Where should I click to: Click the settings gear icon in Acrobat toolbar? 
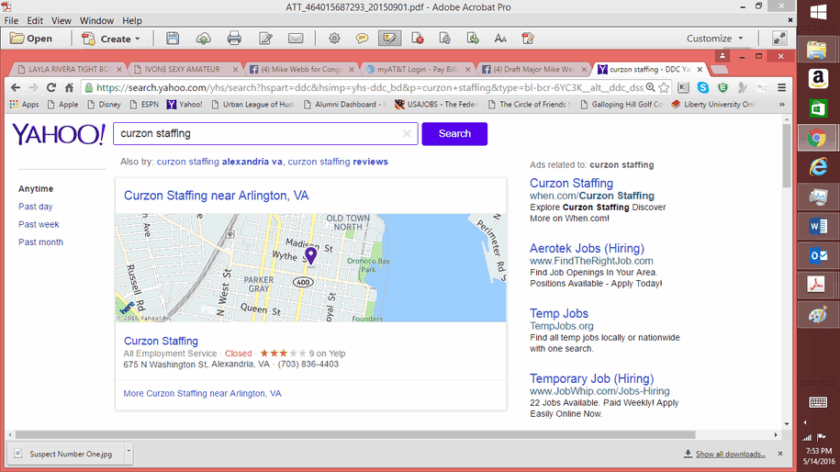[334, 38]
